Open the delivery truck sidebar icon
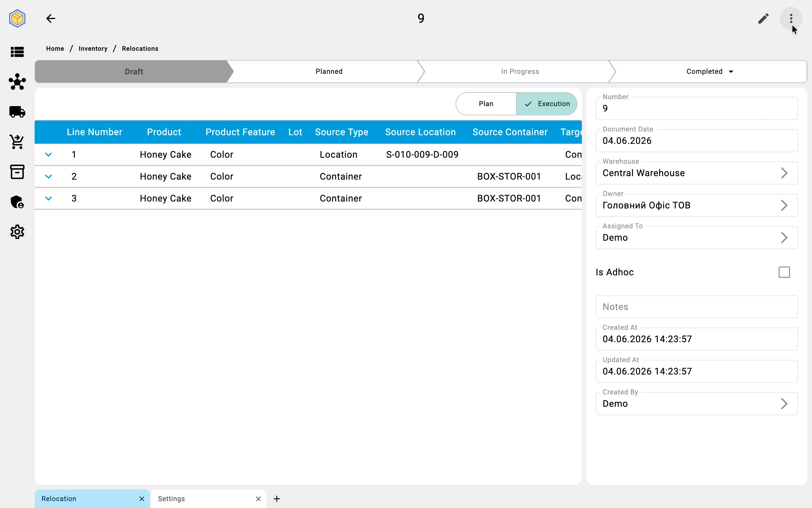812x508 pixels. coord(17,112)
